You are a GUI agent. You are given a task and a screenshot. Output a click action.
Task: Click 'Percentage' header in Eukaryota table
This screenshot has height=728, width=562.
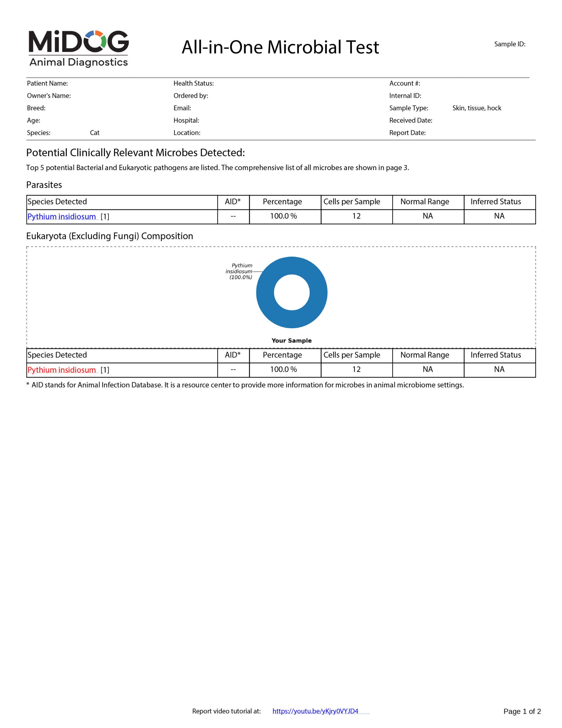pos(282,355)
